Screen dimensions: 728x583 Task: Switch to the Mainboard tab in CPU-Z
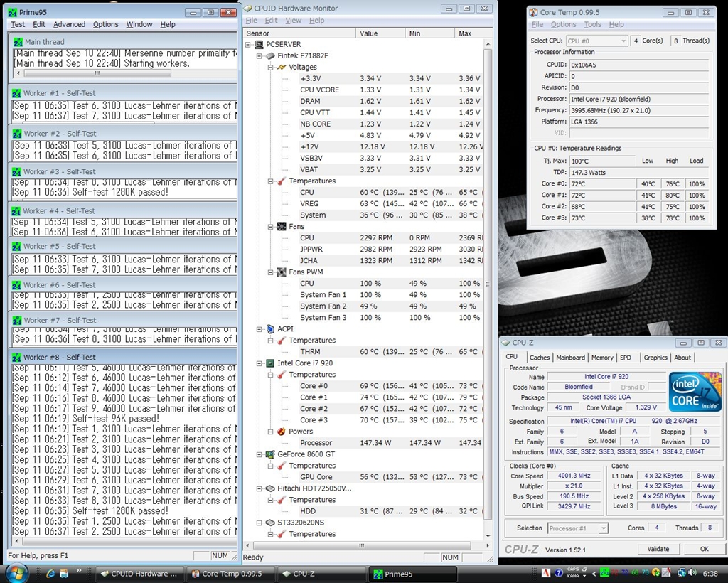coord(570,358)
